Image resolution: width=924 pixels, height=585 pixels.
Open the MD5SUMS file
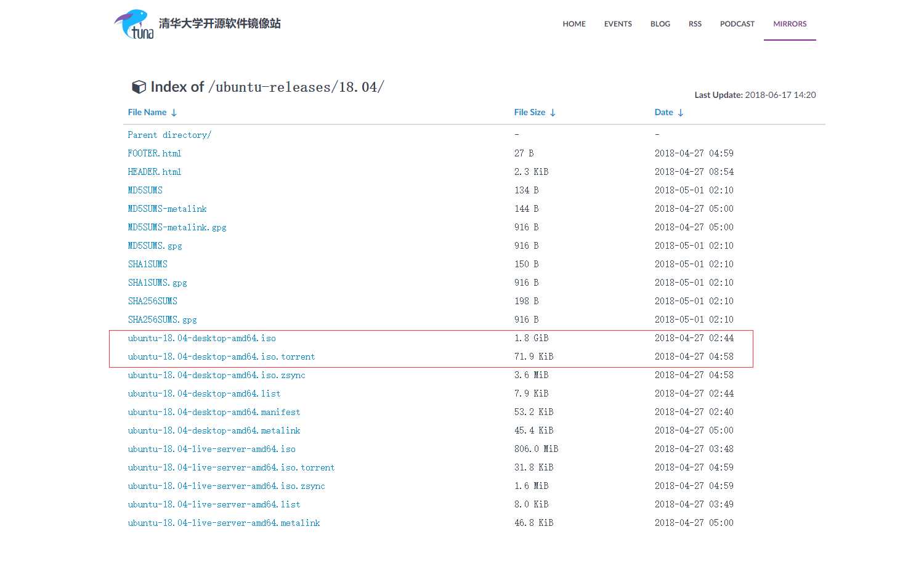pyautogui.click(x=145, y=190)
